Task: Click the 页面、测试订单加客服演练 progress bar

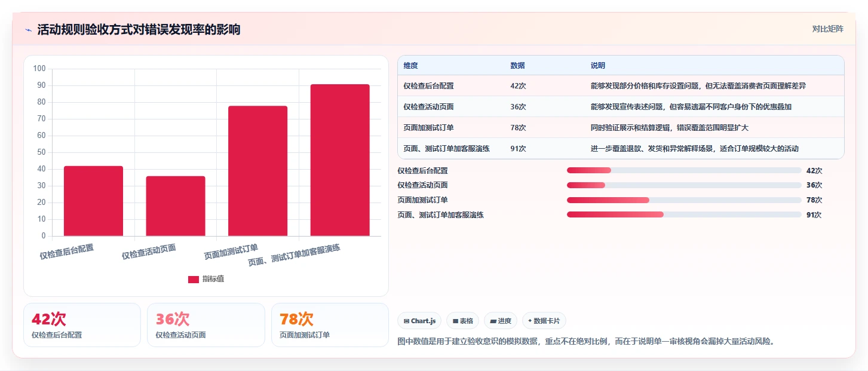Action: [684, 214]
